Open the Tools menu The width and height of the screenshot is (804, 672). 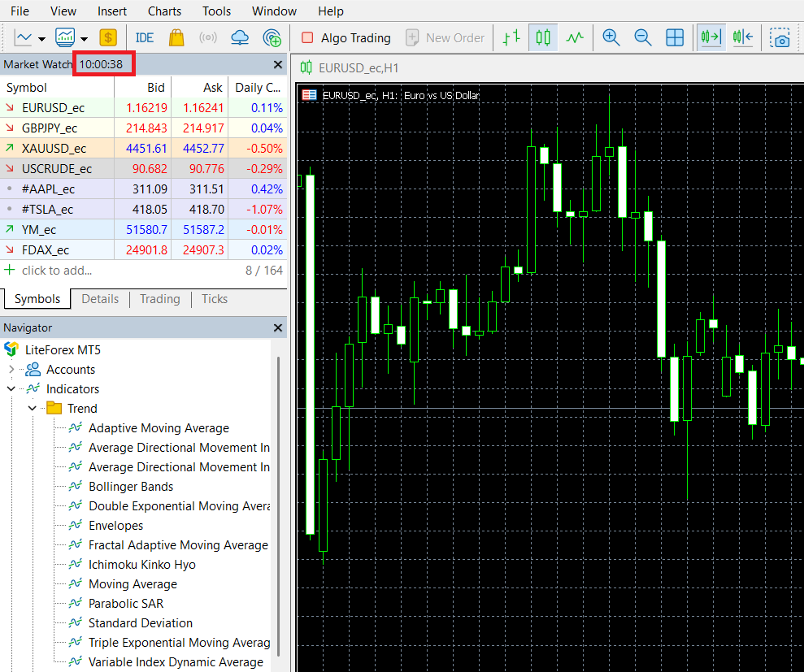pos(216,11)
